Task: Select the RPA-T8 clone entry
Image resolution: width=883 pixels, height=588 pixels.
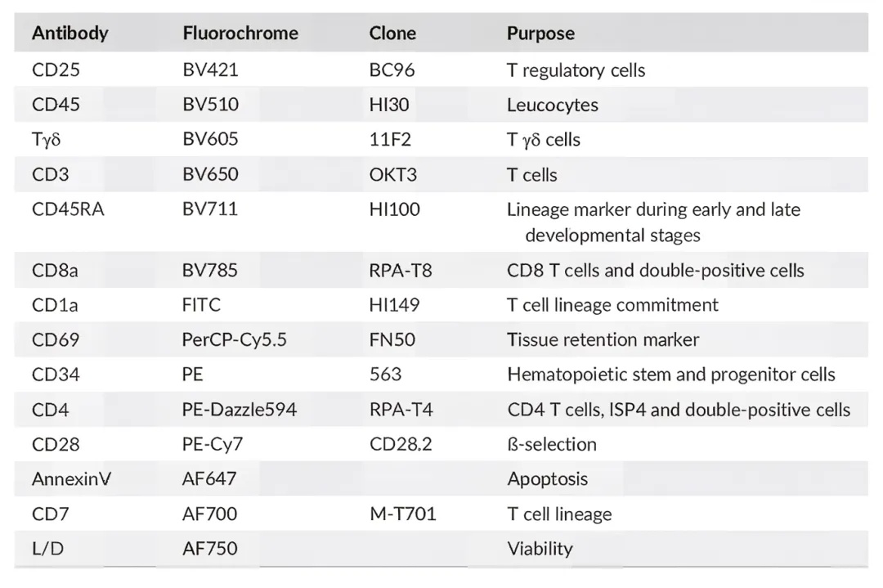Action: click(401, 271)
